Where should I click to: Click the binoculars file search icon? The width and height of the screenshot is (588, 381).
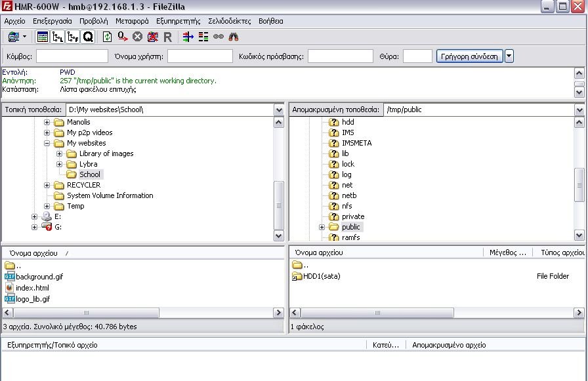233,37
